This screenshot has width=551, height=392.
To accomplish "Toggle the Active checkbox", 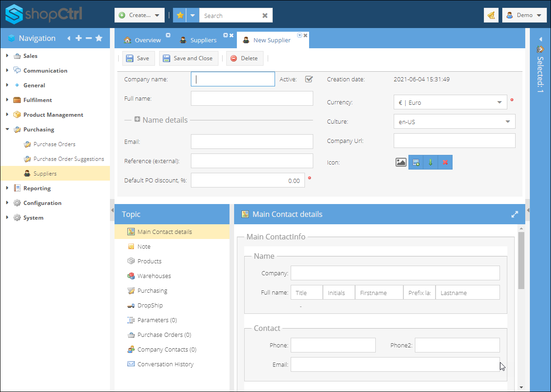I will 309,79.
